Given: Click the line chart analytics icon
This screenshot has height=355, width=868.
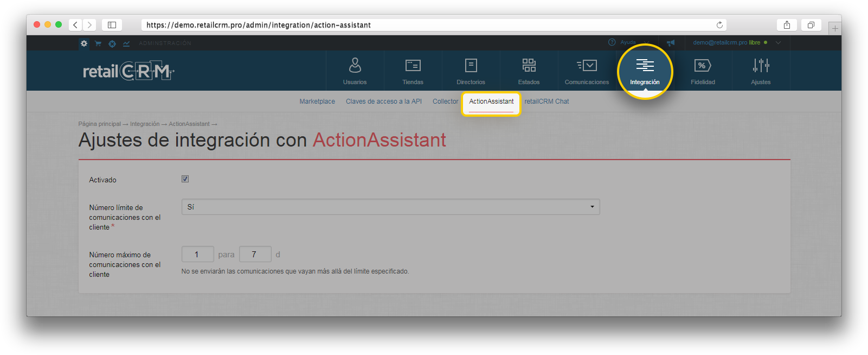Looking at the screenshot, I should pos(126,43).
